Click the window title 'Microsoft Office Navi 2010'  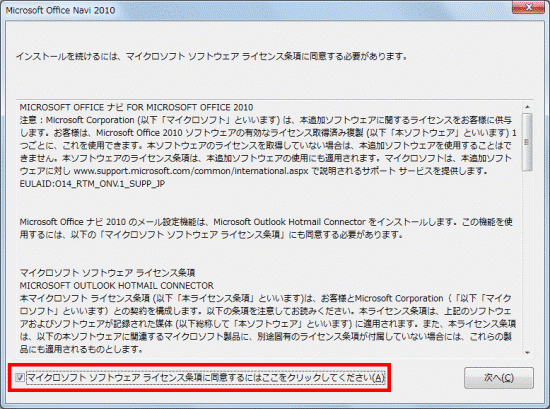pyautogui.click(x=60, y=10)
